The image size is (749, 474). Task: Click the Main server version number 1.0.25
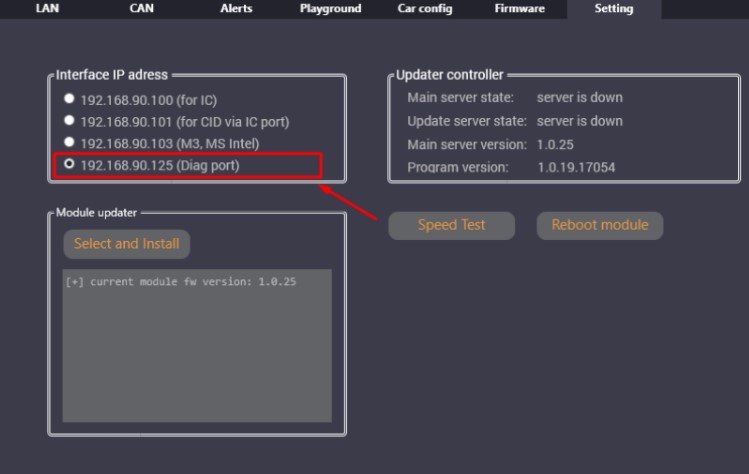click(x=556, y=144)
